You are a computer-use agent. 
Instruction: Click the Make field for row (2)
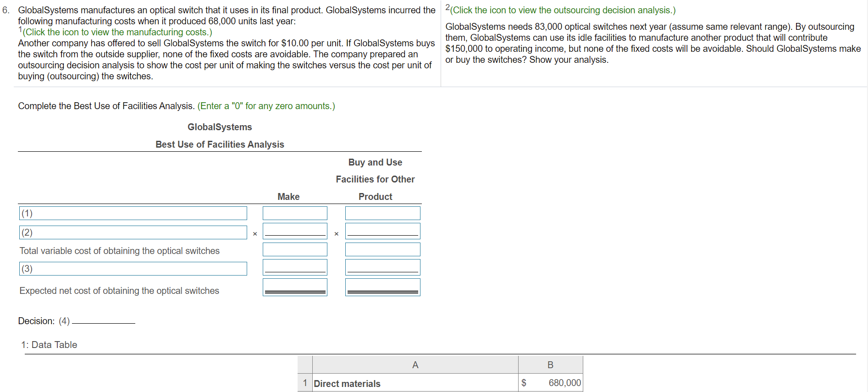pyautogui.click(x=295, y=231)
